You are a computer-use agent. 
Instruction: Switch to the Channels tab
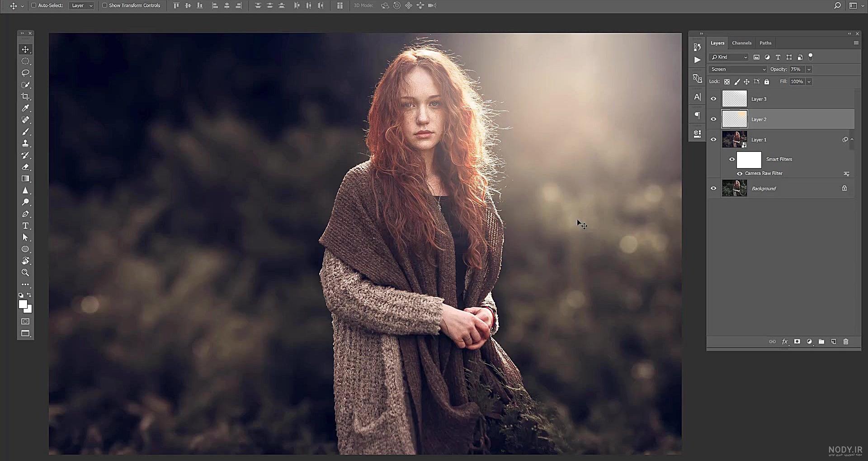(741, 43)
